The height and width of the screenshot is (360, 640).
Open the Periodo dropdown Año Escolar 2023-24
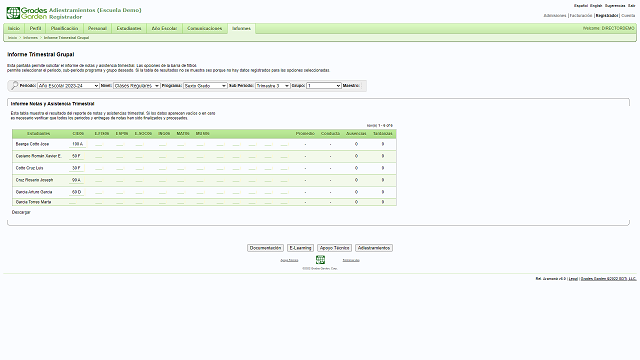pyautogui.click(x=68, y=86)
